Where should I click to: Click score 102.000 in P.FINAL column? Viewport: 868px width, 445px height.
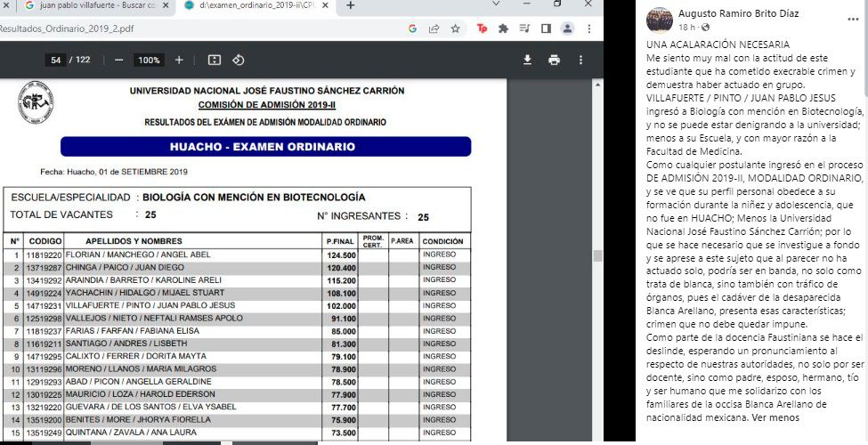[342, 306]
